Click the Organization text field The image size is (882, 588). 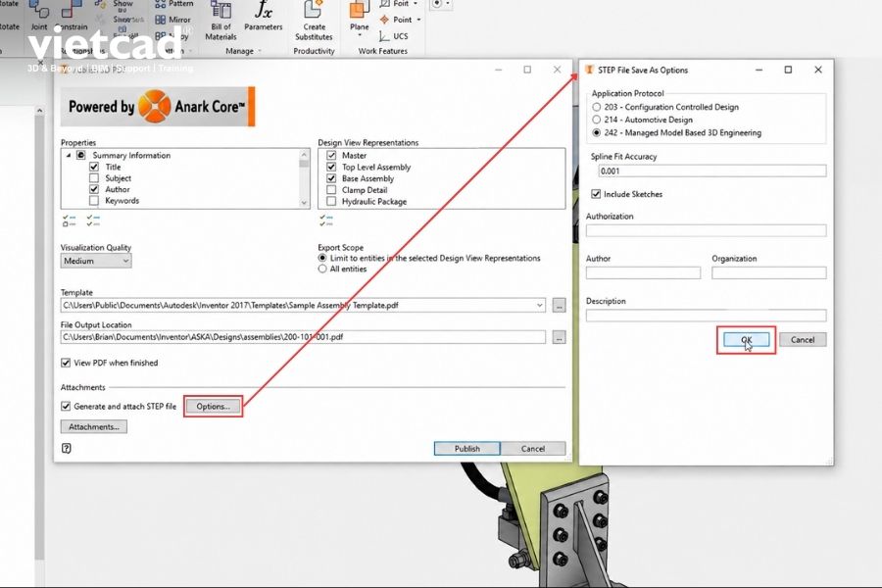[769, 272]
